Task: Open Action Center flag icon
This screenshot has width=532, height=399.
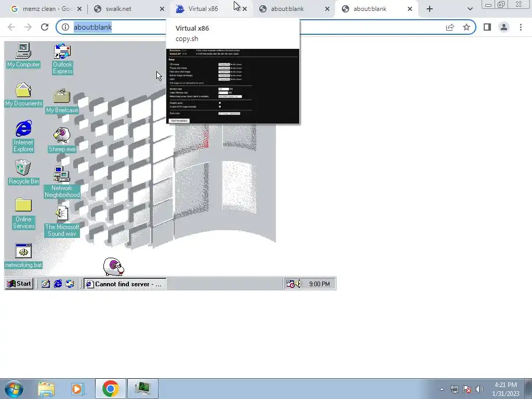Action: (x=467, y=389)
